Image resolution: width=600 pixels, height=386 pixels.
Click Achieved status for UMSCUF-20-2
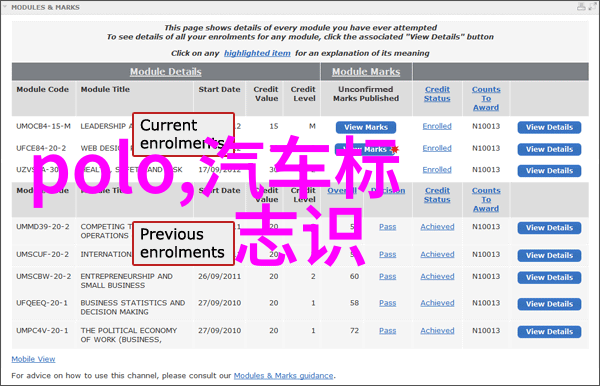437,254
